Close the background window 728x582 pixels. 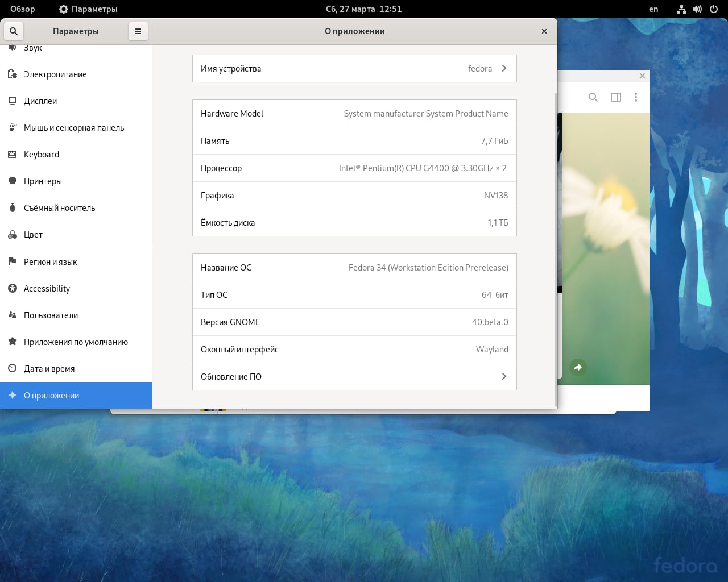642,76
